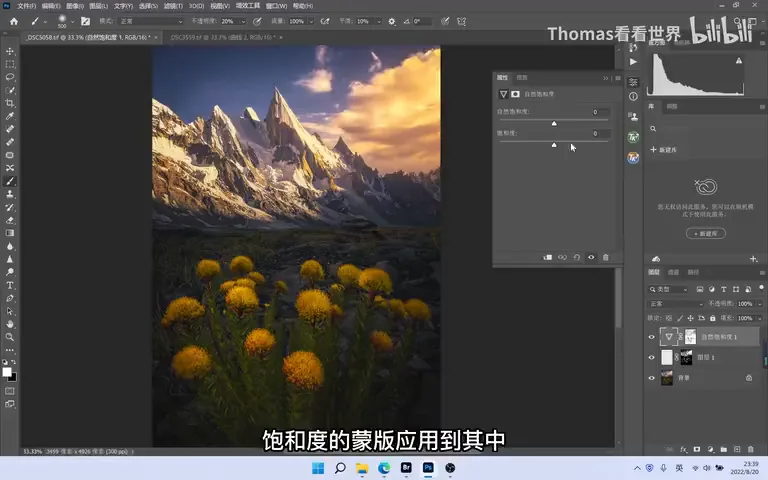Select the Rectangular Marquee tool
Screen dimensions: 768x480
point(10,64)
